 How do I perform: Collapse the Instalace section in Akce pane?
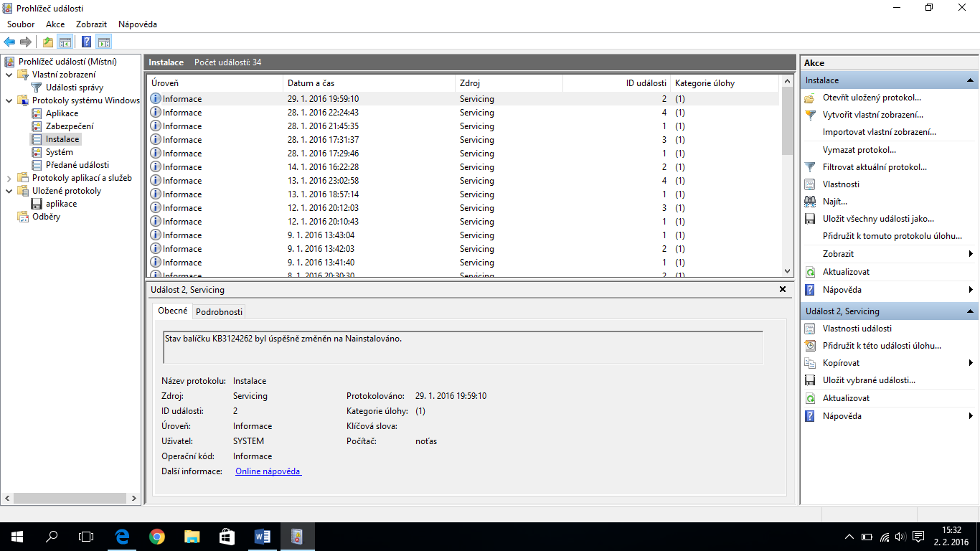[970, 80]
